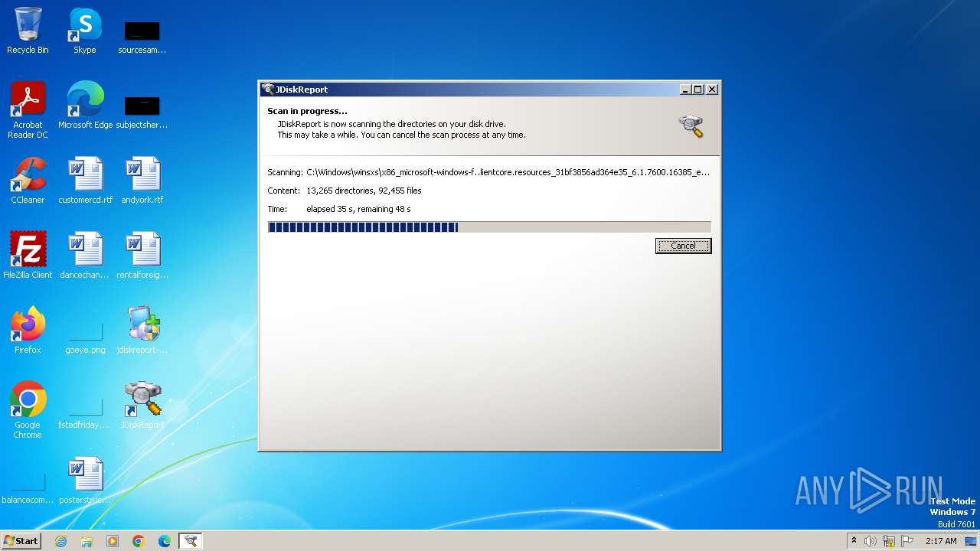The width and height of the screenshot is (980, 551).
Task: Open Chrome from the taskbar
Action: pos(139,541)
